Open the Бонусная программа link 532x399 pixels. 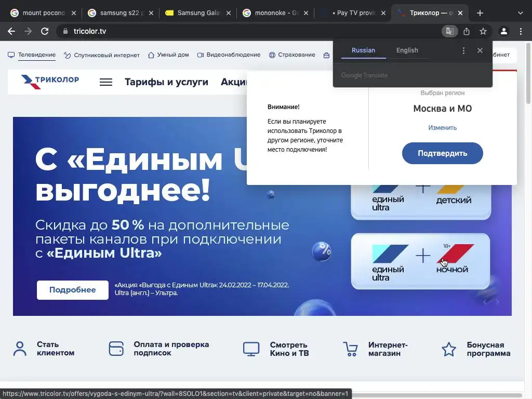point(488,349)
